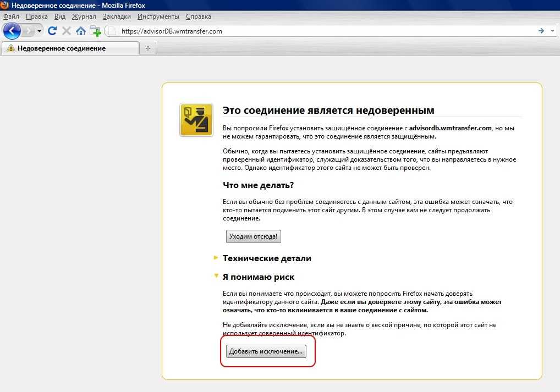Open the Справка menu
560x392 pixels.
pos(198,16)
